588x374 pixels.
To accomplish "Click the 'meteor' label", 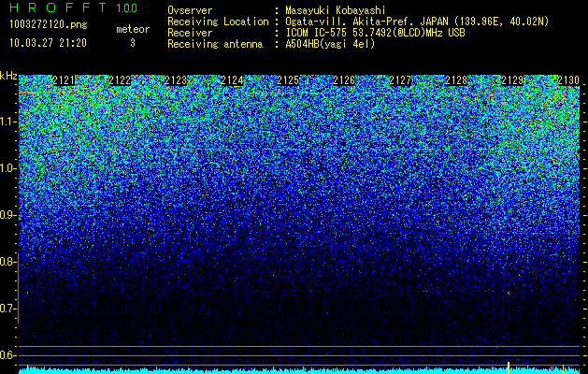I will pyautogui.click(x=133, y=29).
